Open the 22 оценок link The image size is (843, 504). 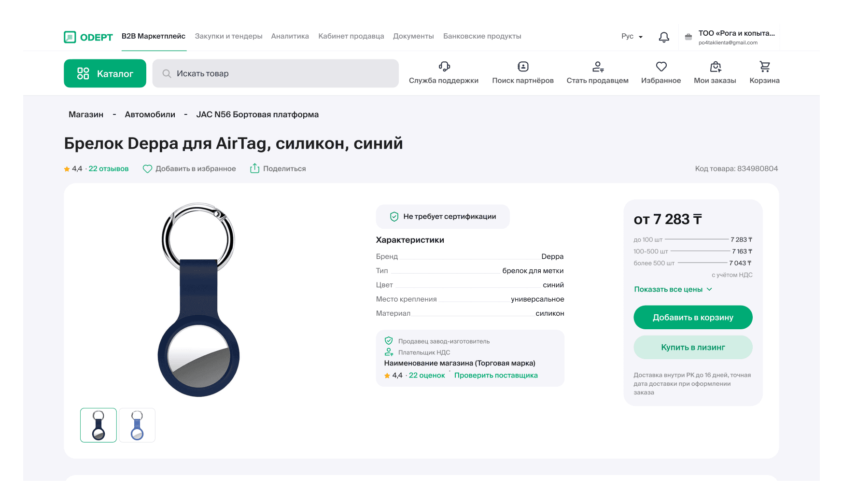tap(427, 375)
